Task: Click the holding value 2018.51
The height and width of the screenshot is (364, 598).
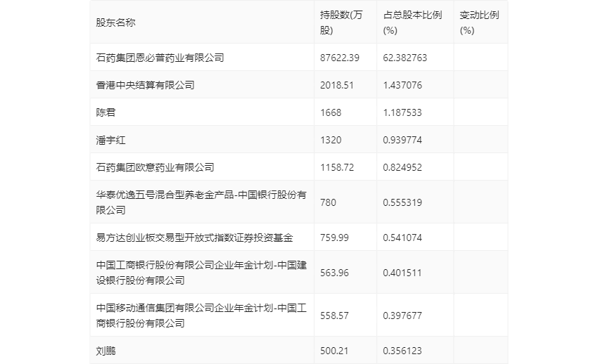Action: point(337,85)
